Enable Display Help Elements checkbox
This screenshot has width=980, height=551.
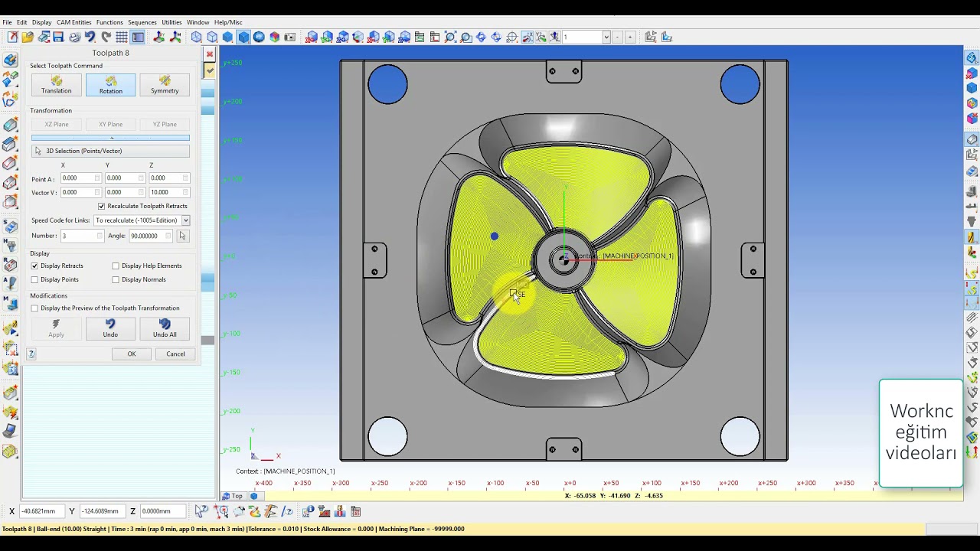(x=116, y=266)
